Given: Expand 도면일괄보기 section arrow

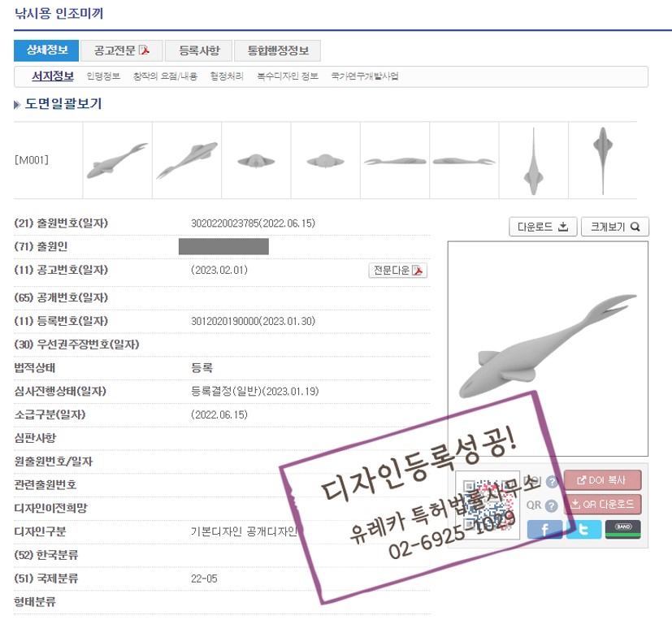Looking at the screenshot, I should coord(17,105).
